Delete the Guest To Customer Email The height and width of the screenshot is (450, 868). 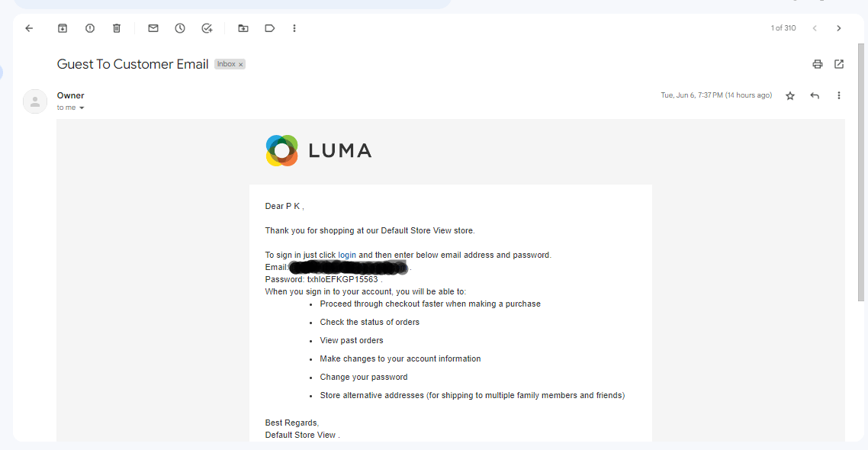(117, 28)
